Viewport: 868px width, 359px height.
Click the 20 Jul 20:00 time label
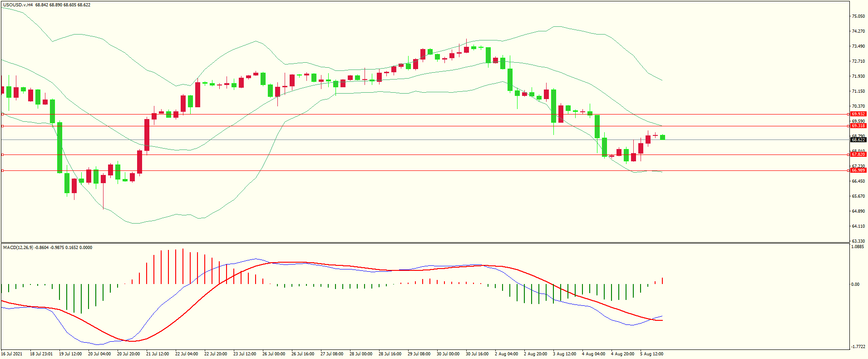pos(128,354)
